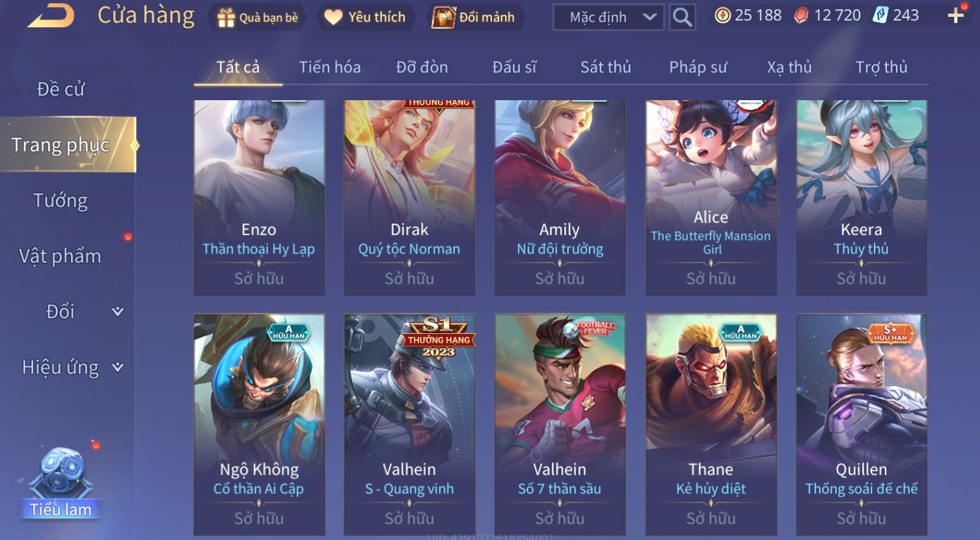
Task: Open Đổi mảnh chest button
Action: 474,18
